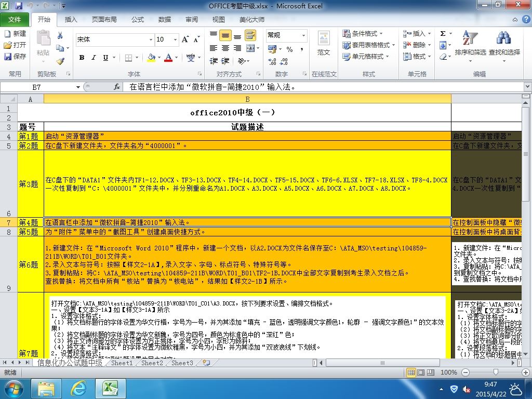532x399 pixels.
Task: Click the Fill down-arrow icon
Action: 443,45
